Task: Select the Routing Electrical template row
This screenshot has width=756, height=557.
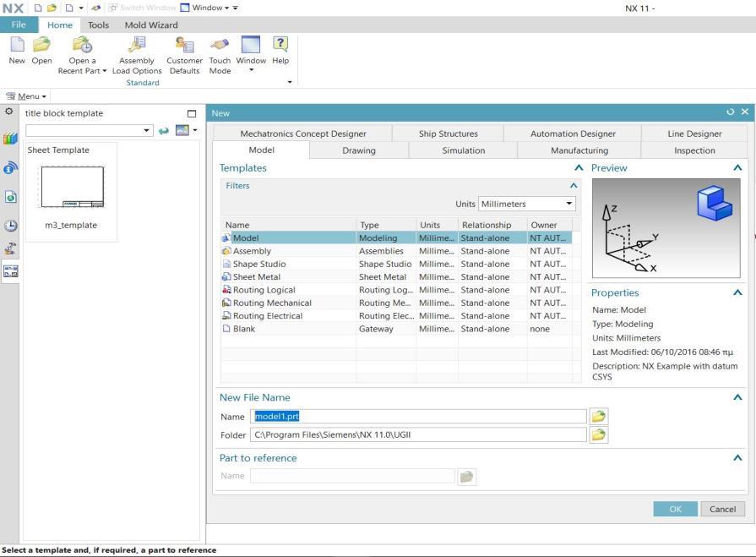Action: [x=396, y=316]
